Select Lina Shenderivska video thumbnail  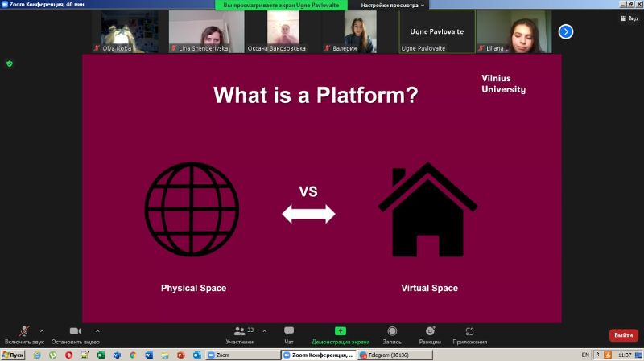[207, 31]
